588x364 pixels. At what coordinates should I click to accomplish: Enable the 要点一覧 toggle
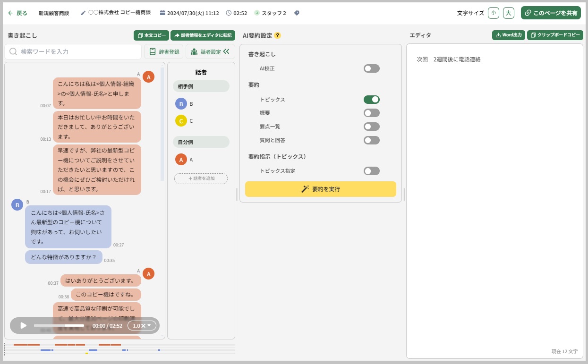tap(371, 127)
